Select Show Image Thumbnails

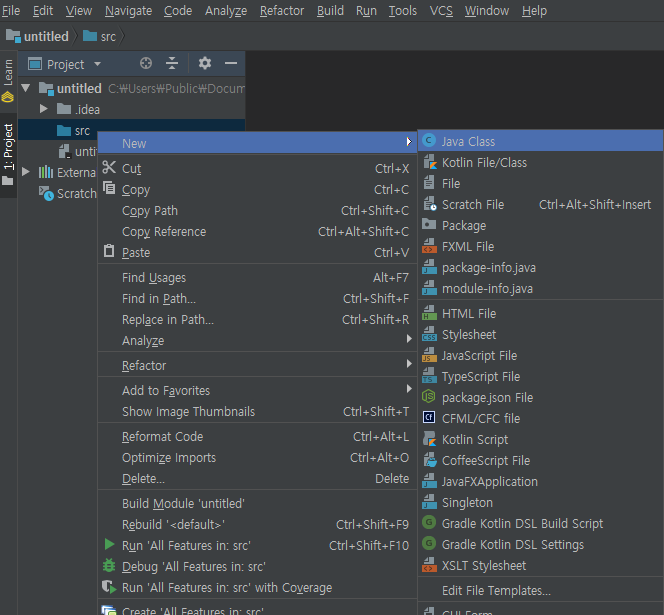257,411
